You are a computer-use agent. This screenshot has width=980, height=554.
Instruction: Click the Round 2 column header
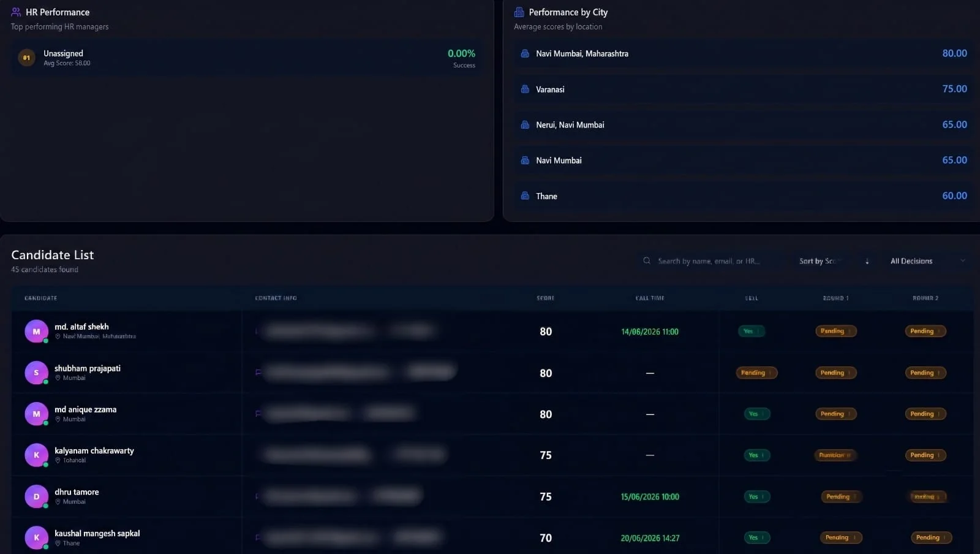tap(925, 298)
